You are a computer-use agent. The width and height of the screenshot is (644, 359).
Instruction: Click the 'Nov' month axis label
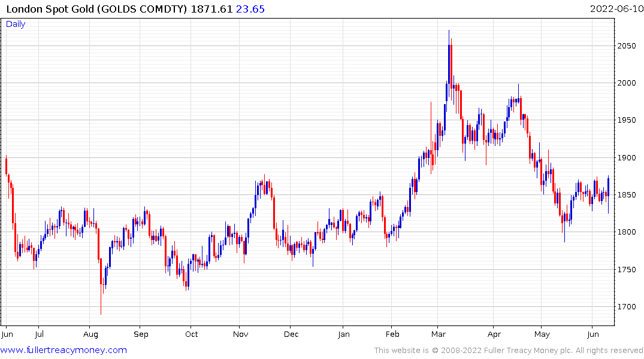(x=241, y=334)
